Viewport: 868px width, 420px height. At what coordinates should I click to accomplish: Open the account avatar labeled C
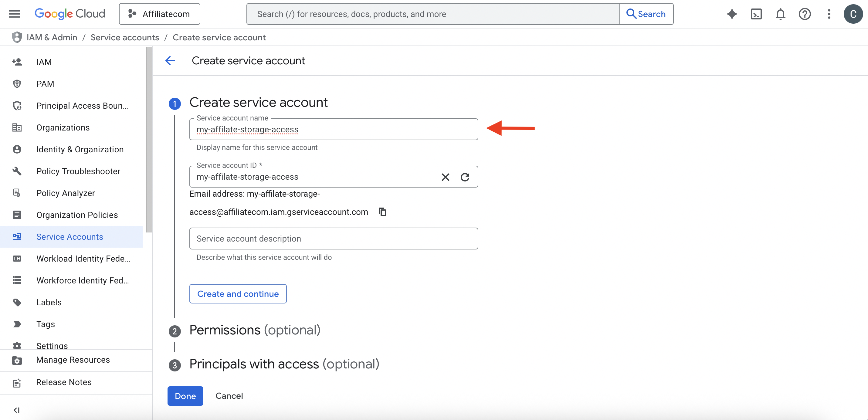pyautogui.click(x=853, y=14)
